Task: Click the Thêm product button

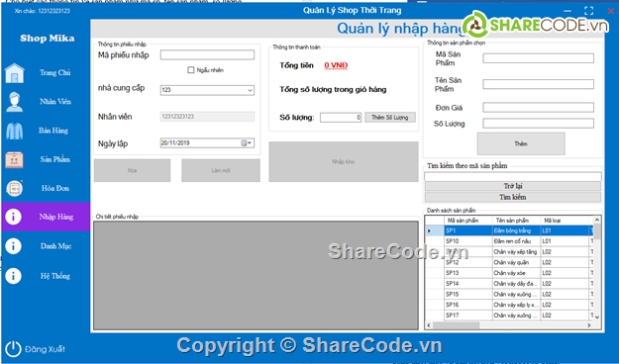Action: (521, 143)
